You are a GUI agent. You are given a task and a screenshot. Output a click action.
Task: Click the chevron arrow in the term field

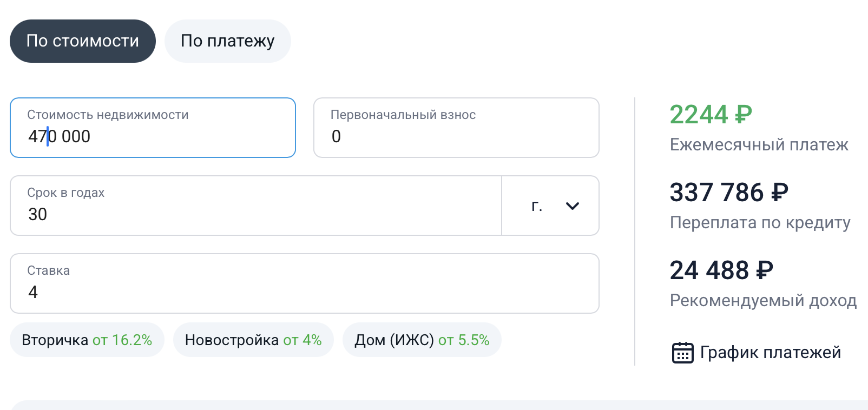click(x=572, y=206)
